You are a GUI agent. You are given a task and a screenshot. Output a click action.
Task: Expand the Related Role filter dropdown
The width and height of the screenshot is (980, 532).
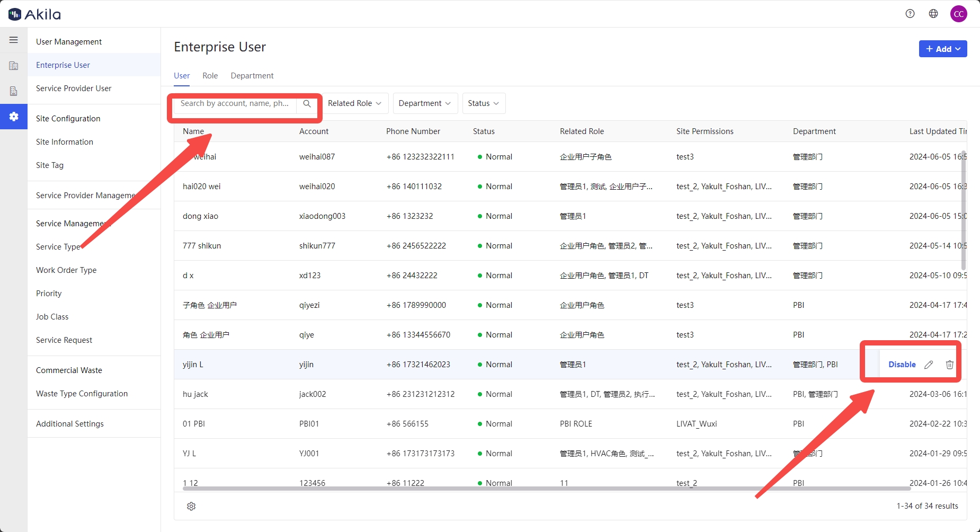pos(354,103)
